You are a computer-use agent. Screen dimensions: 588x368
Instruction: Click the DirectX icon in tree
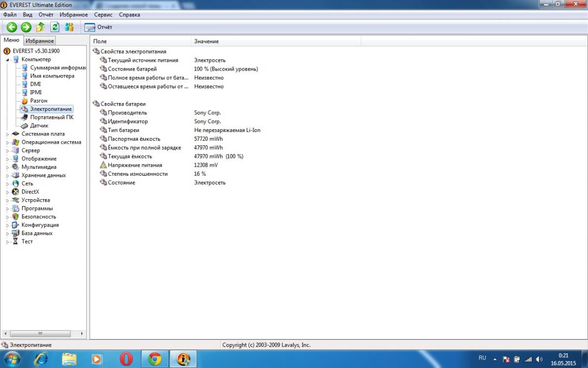(16, 192)
